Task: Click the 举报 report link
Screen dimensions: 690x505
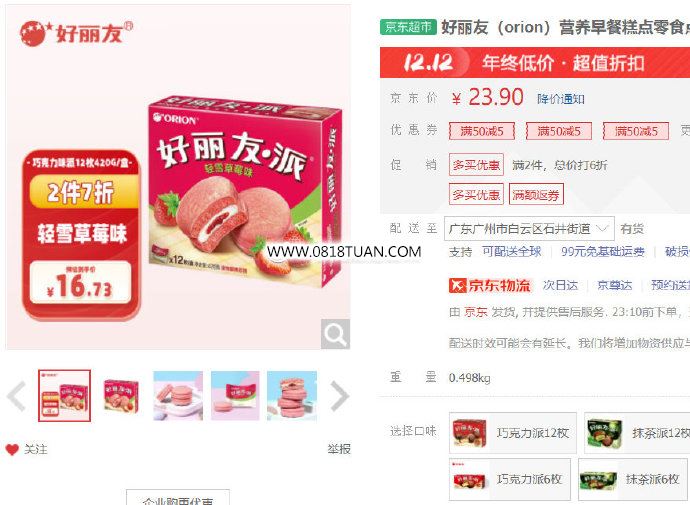Action: pyautogui.click(x=339, y=449)
